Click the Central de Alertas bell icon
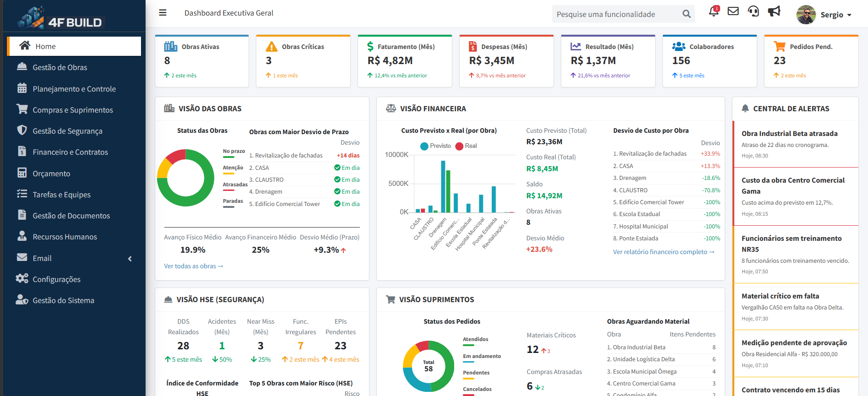This screenshot has height=396, width=868. click(745, 108)
